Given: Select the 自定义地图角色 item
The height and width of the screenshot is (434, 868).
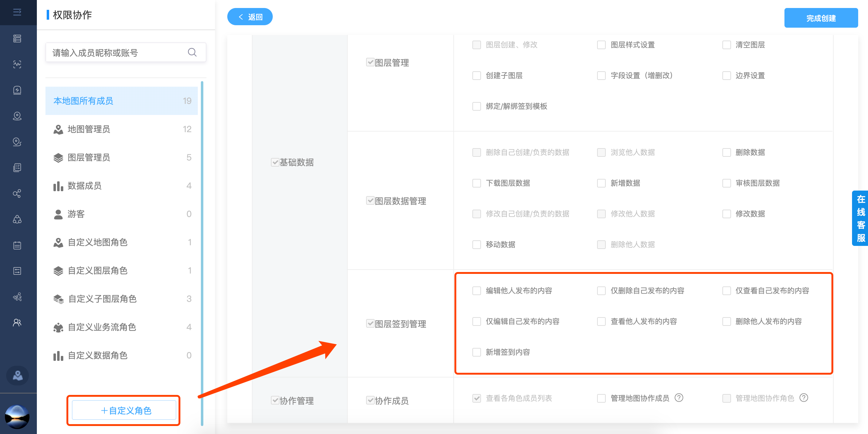Looking at the screenshot, I should 122,243.
